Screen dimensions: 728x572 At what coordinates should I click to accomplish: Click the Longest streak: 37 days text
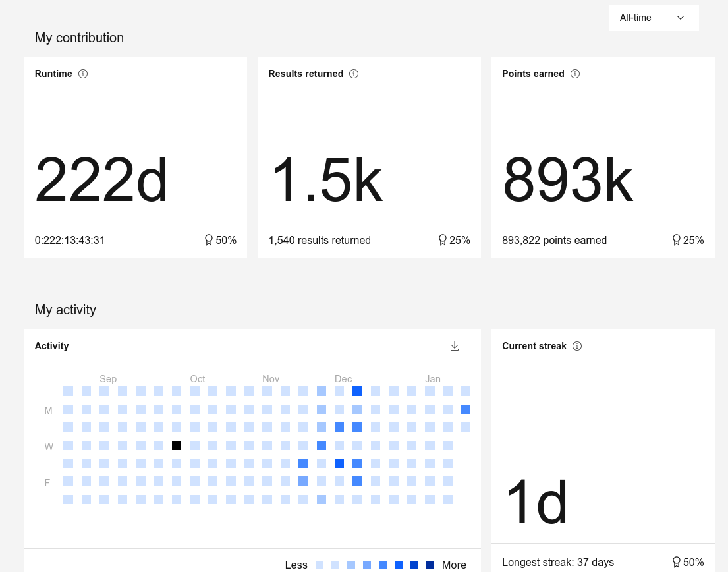(557, 562)
